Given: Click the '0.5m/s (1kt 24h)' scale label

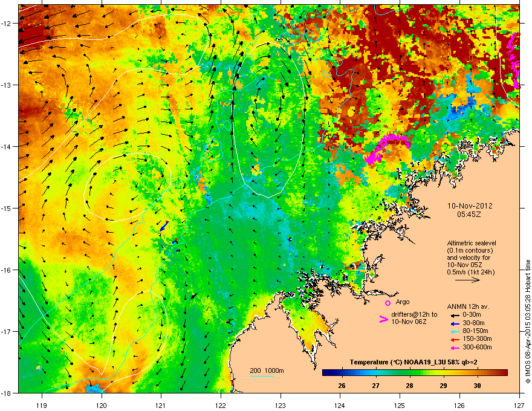Looking at the screenshot, I should 470,272.
